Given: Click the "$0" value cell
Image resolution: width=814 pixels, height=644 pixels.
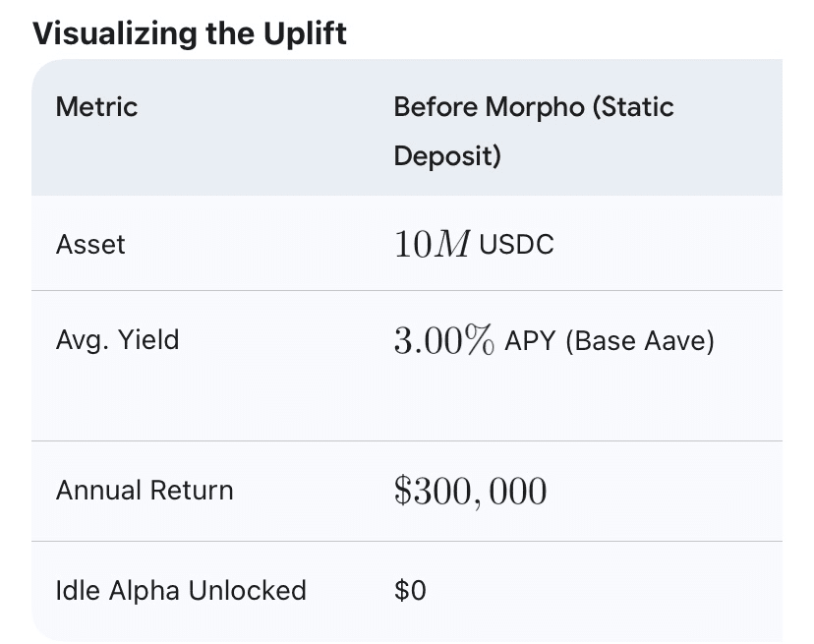Looking at the screenshot, I should point(410,590).
